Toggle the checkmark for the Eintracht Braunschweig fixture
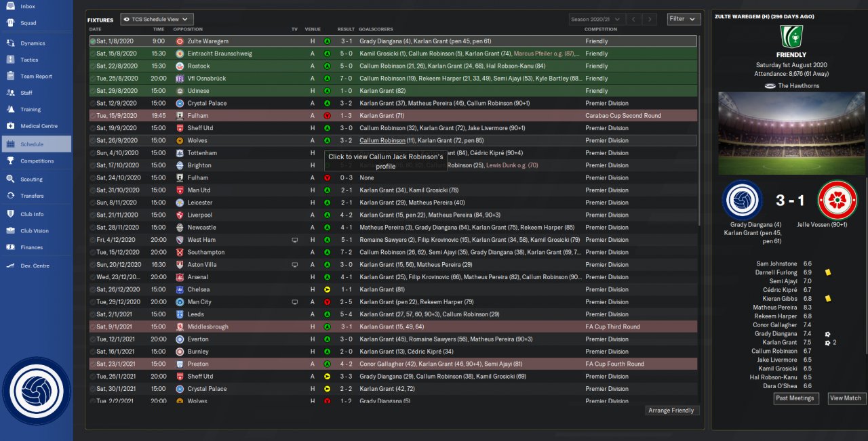868x441 pixels. pos(93,54)
